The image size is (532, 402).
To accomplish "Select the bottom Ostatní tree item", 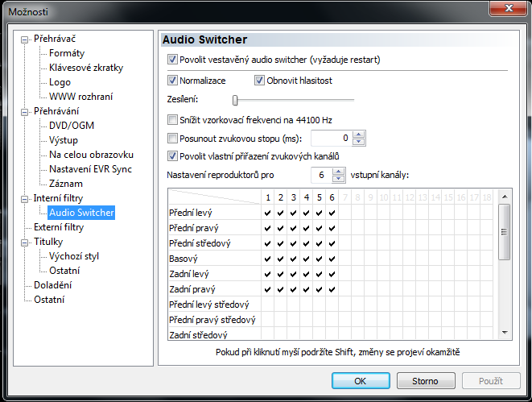I will pos(49,300).
